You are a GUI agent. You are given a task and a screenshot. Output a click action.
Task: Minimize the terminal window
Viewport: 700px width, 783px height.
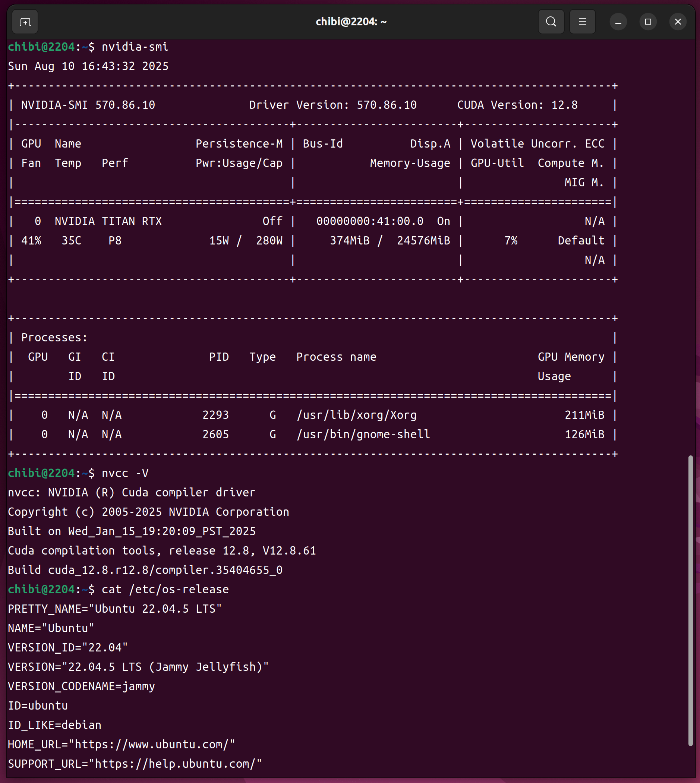(618, 22)
